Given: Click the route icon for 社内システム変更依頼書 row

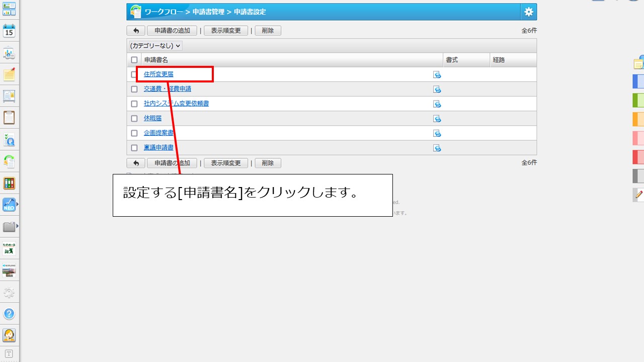Looking at the screenshot, I should [437, 104].
